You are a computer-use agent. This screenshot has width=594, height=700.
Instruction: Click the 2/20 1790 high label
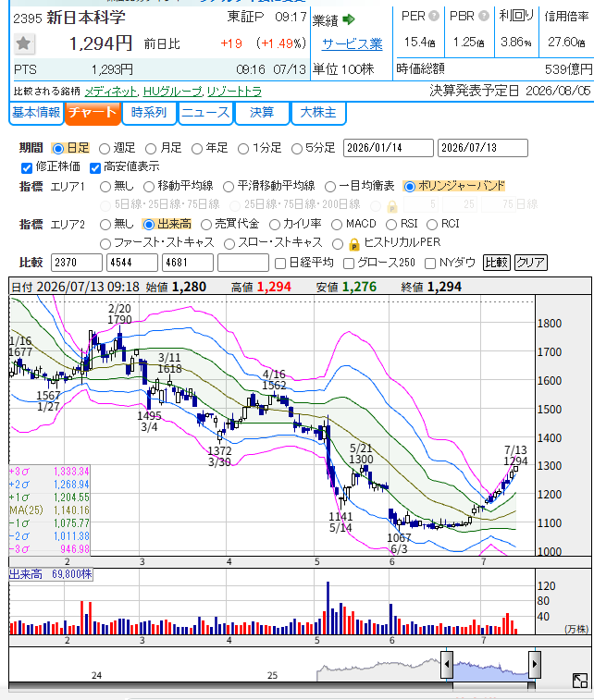click(x=119, y=314)
